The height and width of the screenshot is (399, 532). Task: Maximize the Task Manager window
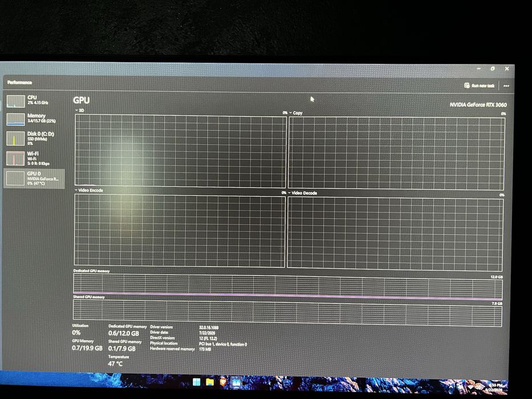(x=493, y=68)
